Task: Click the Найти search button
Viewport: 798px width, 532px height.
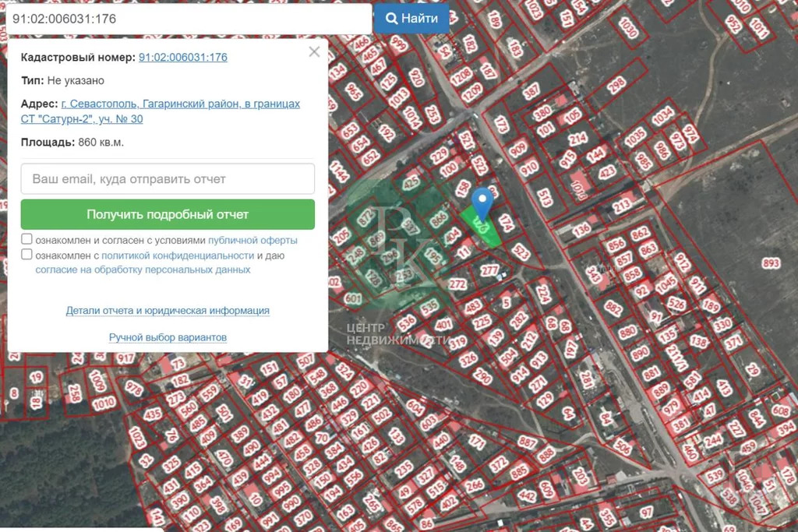Action: pos(411,19)
